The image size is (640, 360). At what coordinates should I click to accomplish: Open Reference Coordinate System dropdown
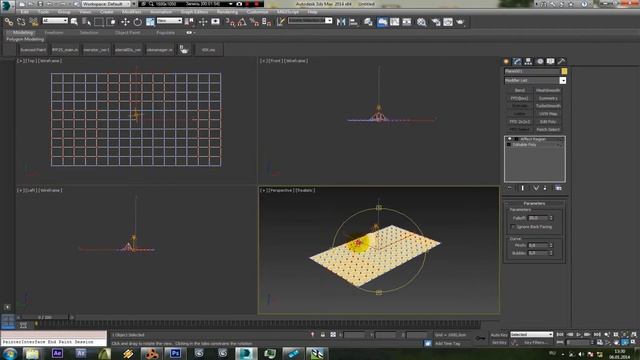pos(169,21)
